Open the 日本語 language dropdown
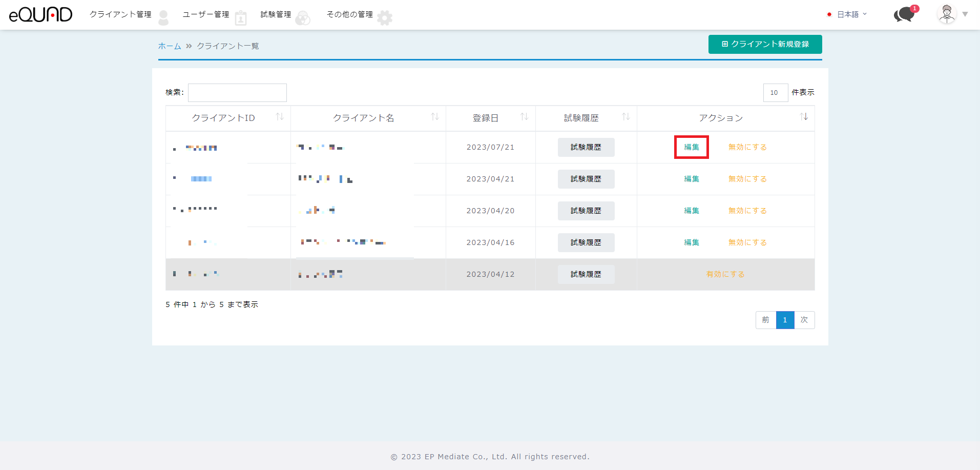The image size is (980, 470). [x=848, y=14]
